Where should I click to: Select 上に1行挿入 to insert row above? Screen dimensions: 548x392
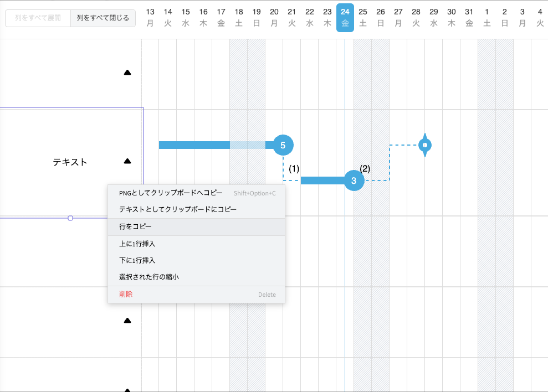point(137,244)
